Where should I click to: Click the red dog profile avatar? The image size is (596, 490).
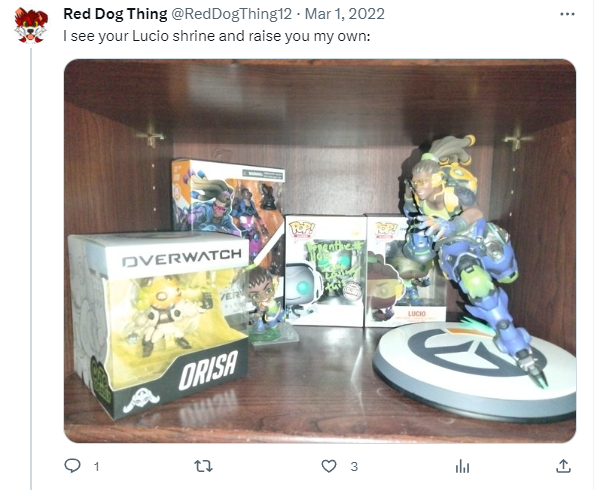click(x=31, y=25)
